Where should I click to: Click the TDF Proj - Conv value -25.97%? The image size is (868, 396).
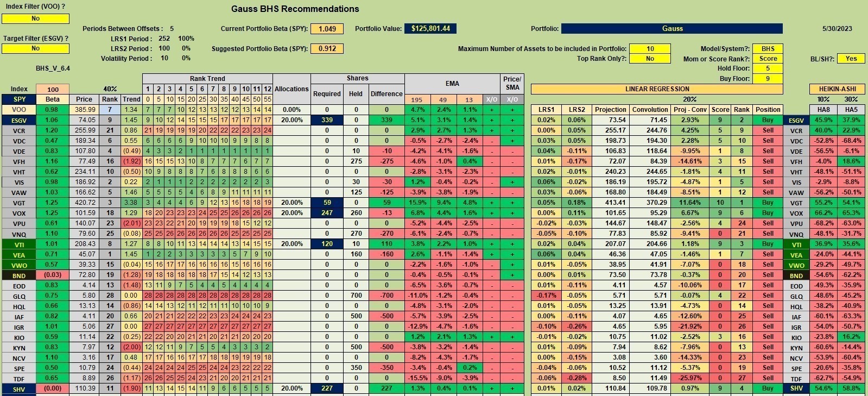coord(690,378)
